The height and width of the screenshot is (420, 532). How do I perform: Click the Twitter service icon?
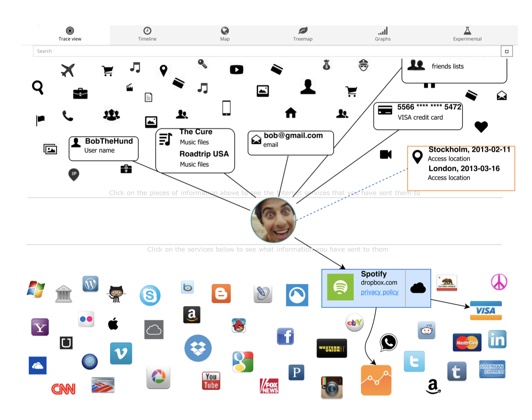(x=414, y=361)
